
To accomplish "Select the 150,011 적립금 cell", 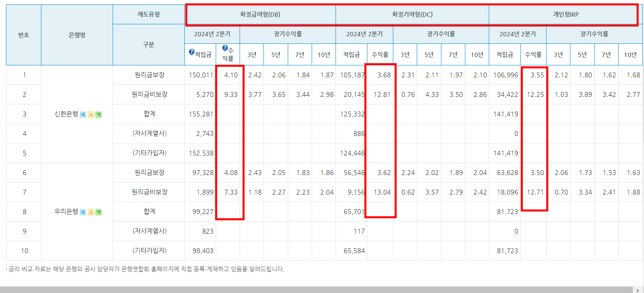I will click(201, 75).
